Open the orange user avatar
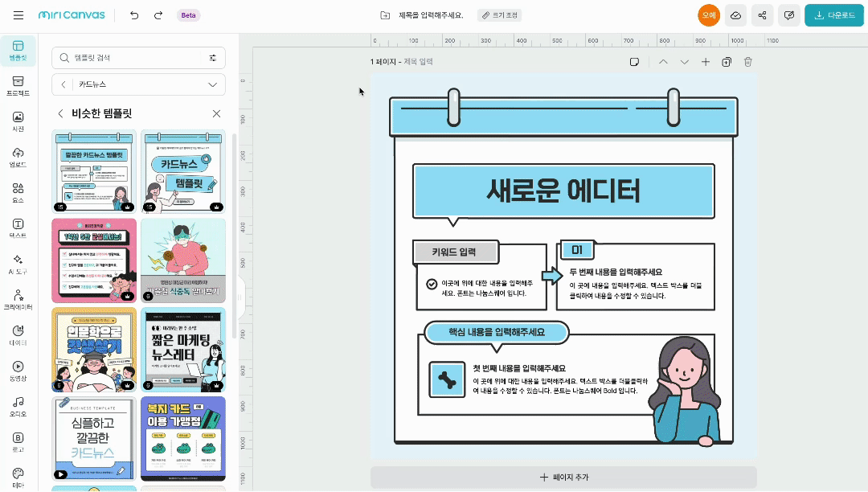Screen dimensions: 868x492 [709, 15]
